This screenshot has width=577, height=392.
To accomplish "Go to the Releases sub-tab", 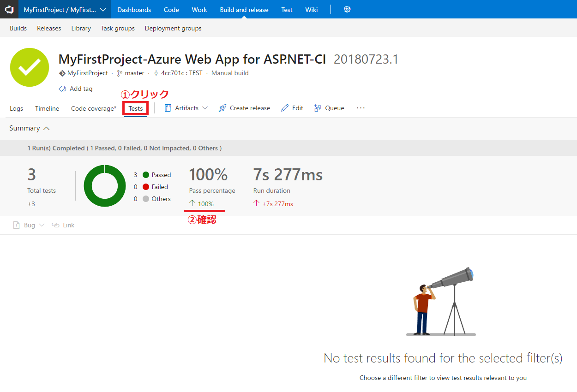I will (49, 28).
